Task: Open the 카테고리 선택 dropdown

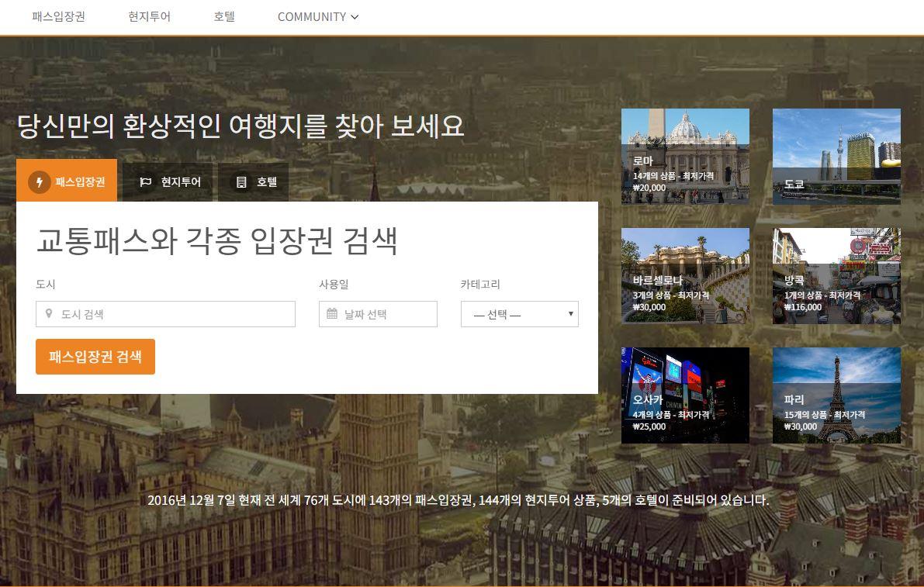Action: (x=520, y=314)
